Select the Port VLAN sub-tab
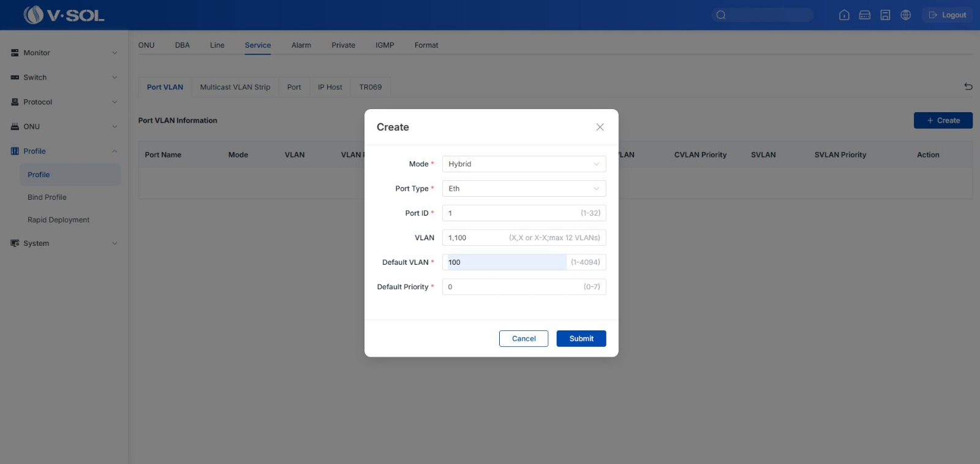Screen dimensions: 980x464 click(165, 87)
